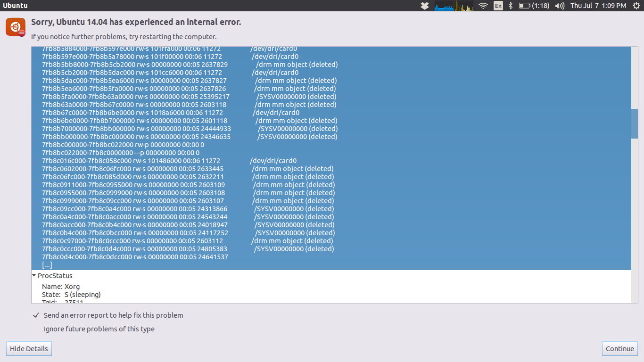This screenshot has height=362, width=644.
Task: Open the battery indicator showing (1:18)
Action: click(534, 6)
